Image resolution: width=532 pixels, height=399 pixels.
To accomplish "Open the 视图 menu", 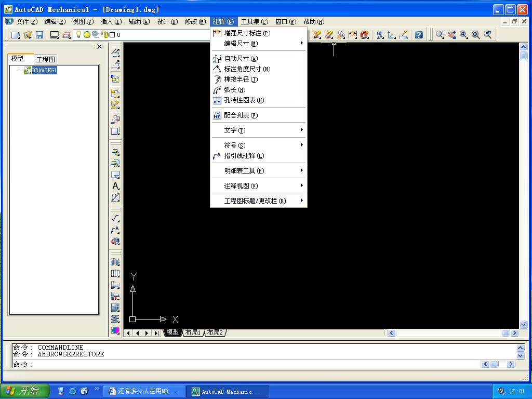I will pyautogui.click(x=83, y=22).
